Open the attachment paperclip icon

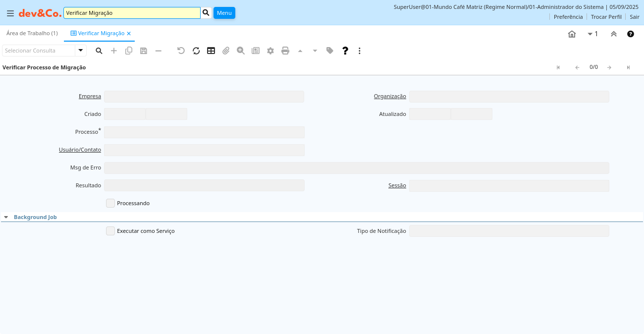click(x=226, y=51)
